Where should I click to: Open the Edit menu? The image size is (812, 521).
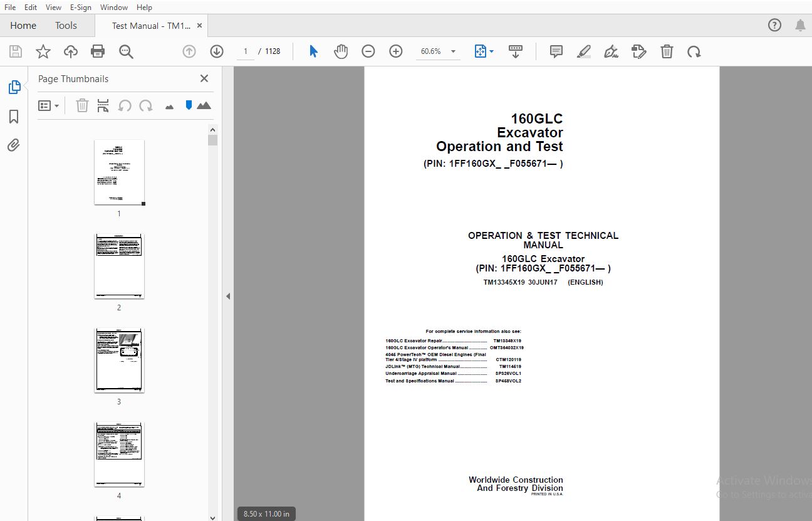click(31, 7)
